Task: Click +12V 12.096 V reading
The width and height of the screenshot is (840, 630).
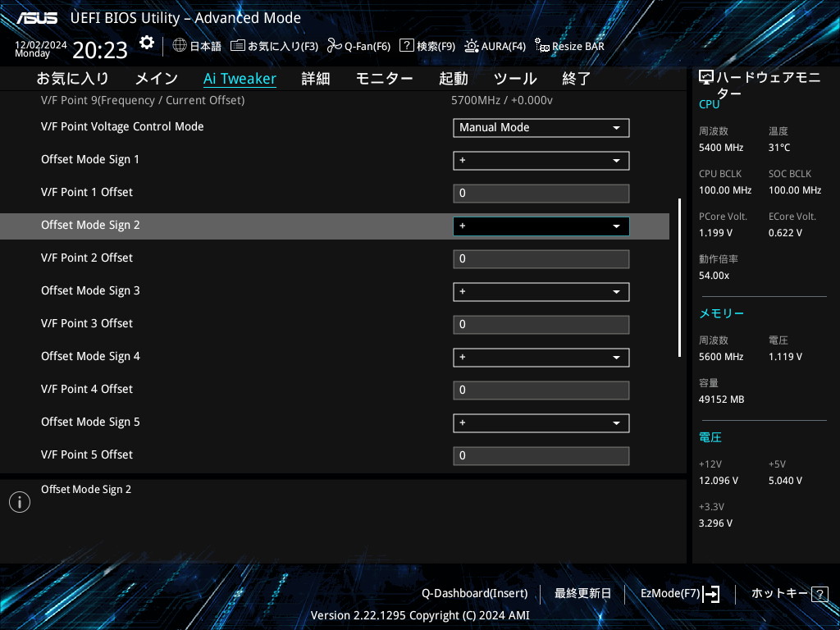Action: coord(719,481)
